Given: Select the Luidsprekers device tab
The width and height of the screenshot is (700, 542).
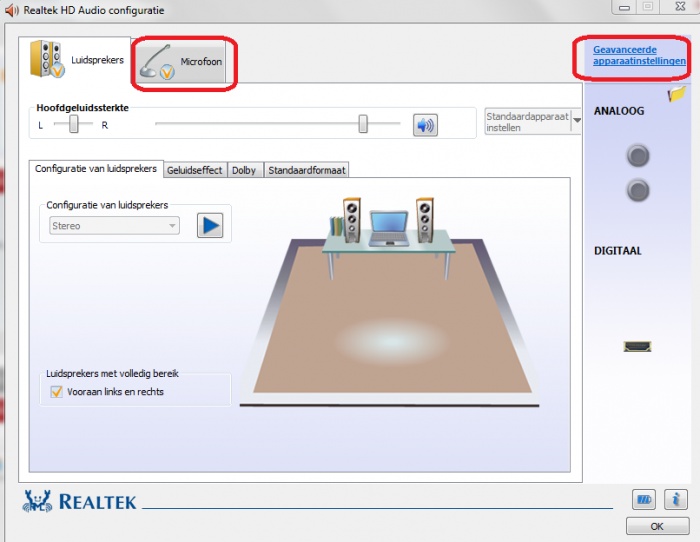Looking at the screenshot, I should [x=75, y=60].
